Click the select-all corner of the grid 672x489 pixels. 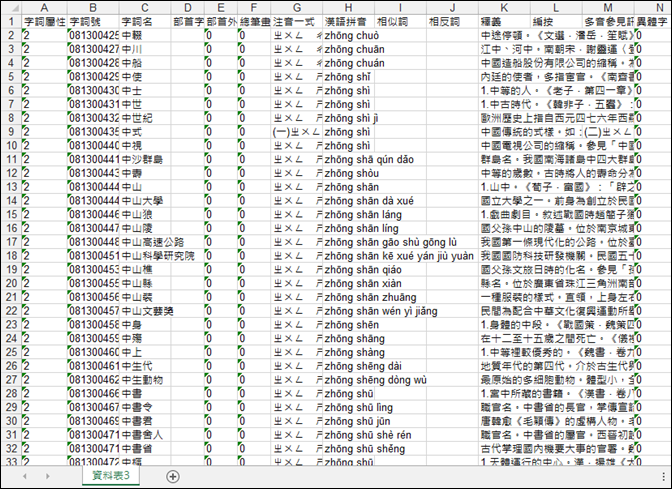[x=11, y=7]
